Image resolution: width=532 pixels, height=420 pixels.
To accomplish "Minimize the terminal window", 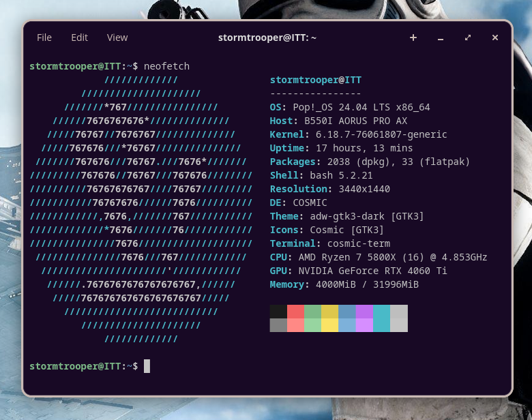I will 441,37.
